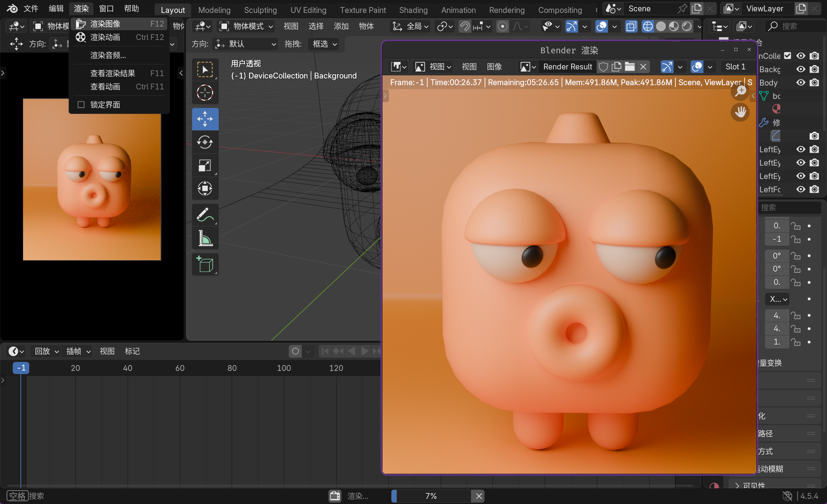Select the Measure tool

205,238
